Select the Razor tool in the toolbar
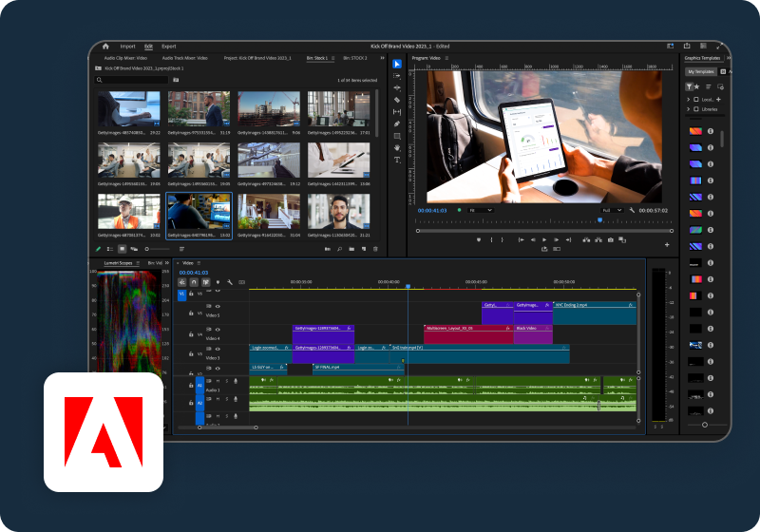Screen dimensions: 760x532 click(x=397, y=100)
